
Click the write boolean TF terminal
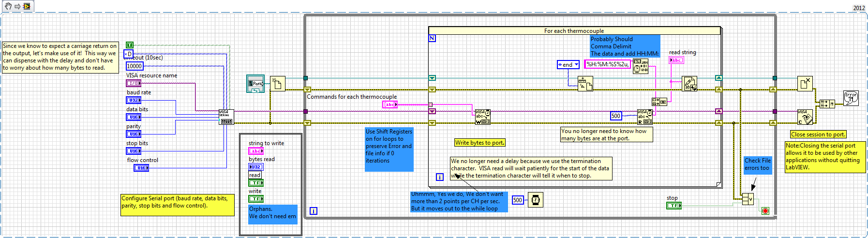pyautogui.click(x=256, y=199)
